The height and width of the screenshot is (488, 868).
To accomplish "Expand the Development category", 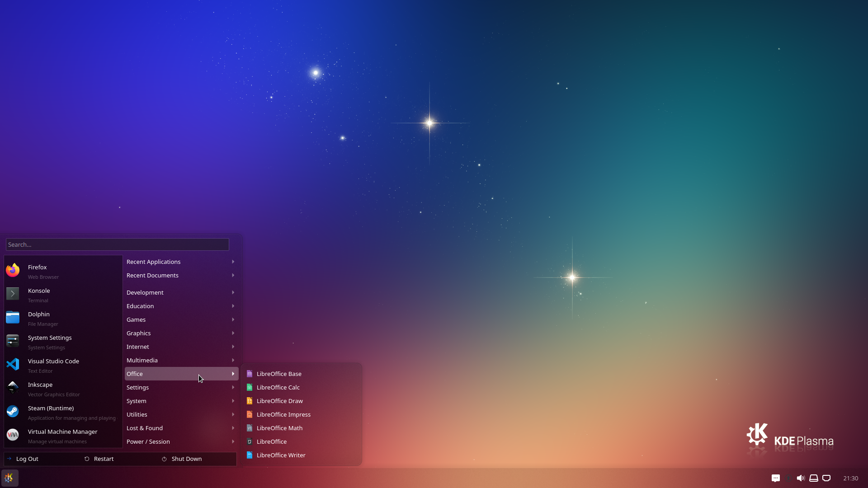I will coord(181,292).
